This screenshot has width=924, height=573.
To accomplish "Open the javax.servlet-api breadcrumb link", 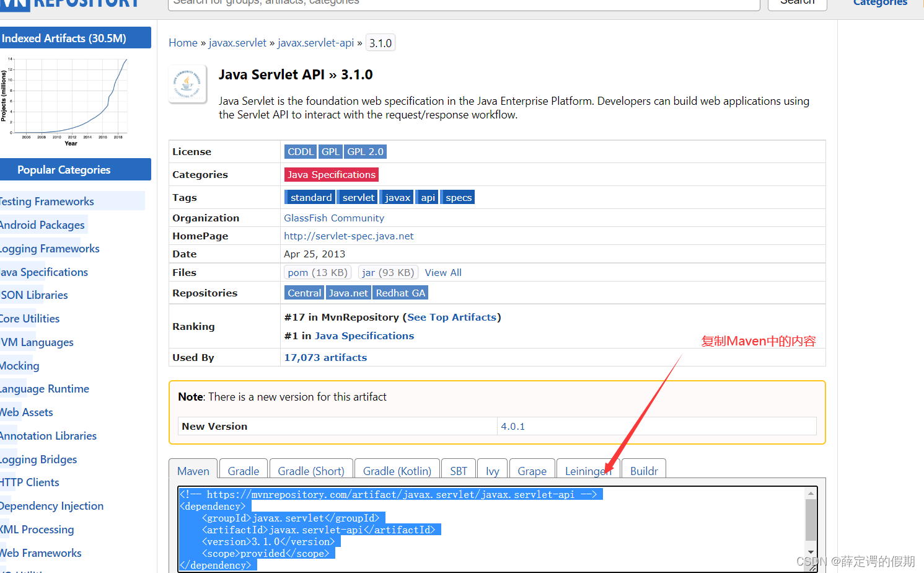I will tap(315, 43).
